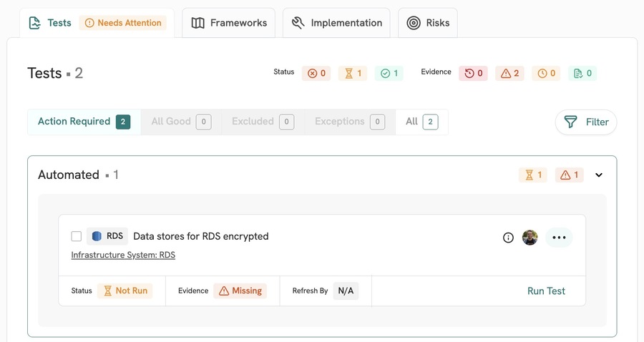Click the assignee avatar on RDS test

click(530, 238)
